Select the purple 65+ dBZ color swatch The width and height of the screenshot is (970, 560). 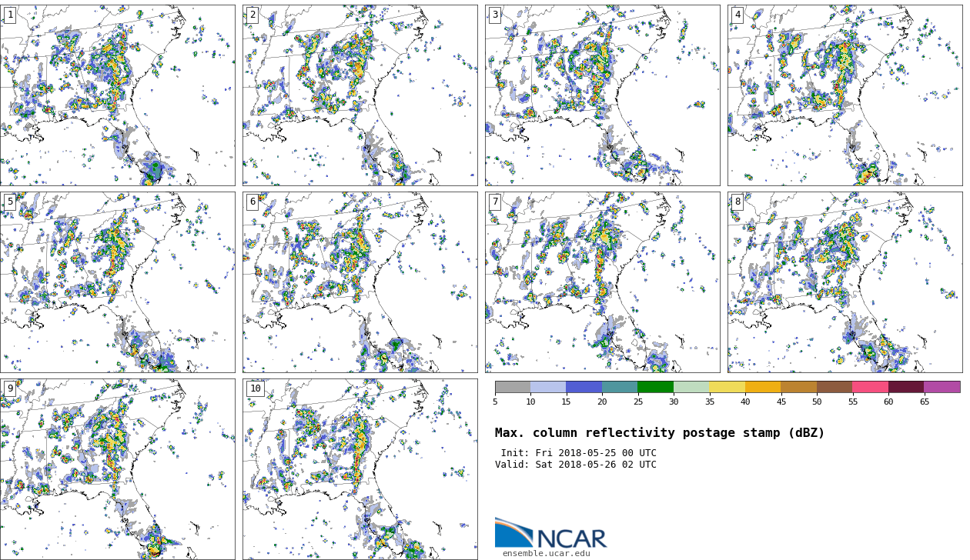point(942,387)
